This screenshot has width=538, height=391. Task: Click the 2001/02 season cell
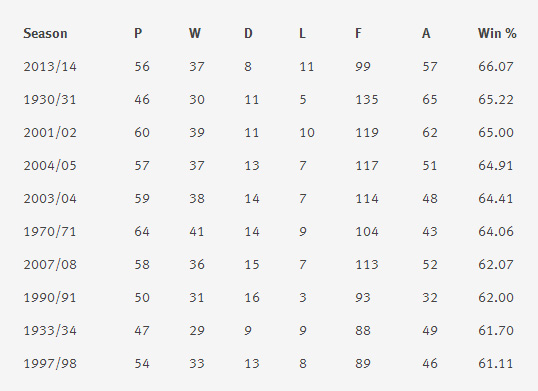click(x=50, y=133)
